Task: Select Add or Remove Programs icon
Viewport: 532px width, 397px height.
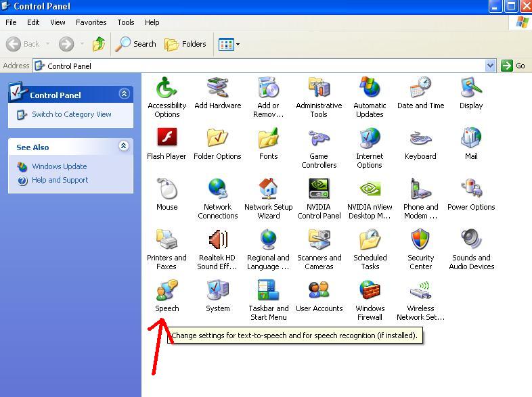Action: (269, 88)
